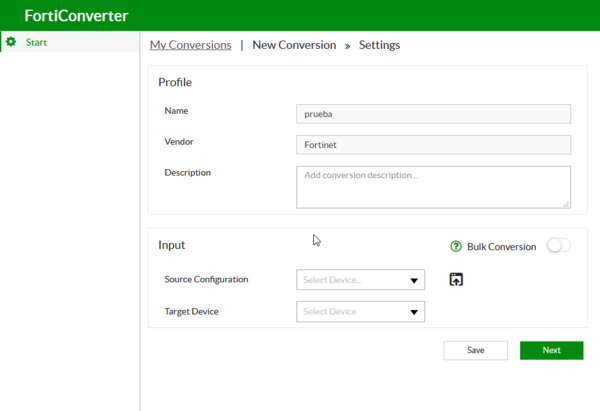Image resolution: width=600 pixels, height=411 pixels.
Task: Click the Target Device dropdown arrow
Action: 414,312
